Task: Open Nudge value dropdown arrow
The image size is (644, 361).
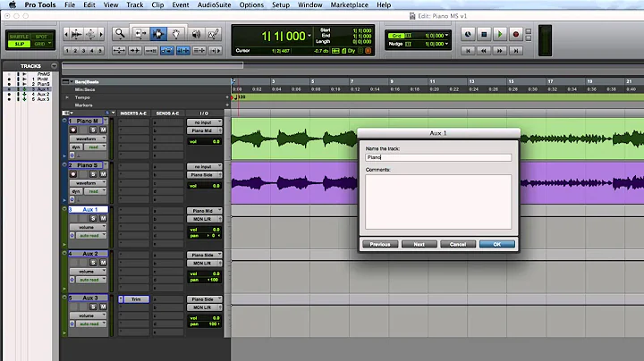Action: pos(447,44)
